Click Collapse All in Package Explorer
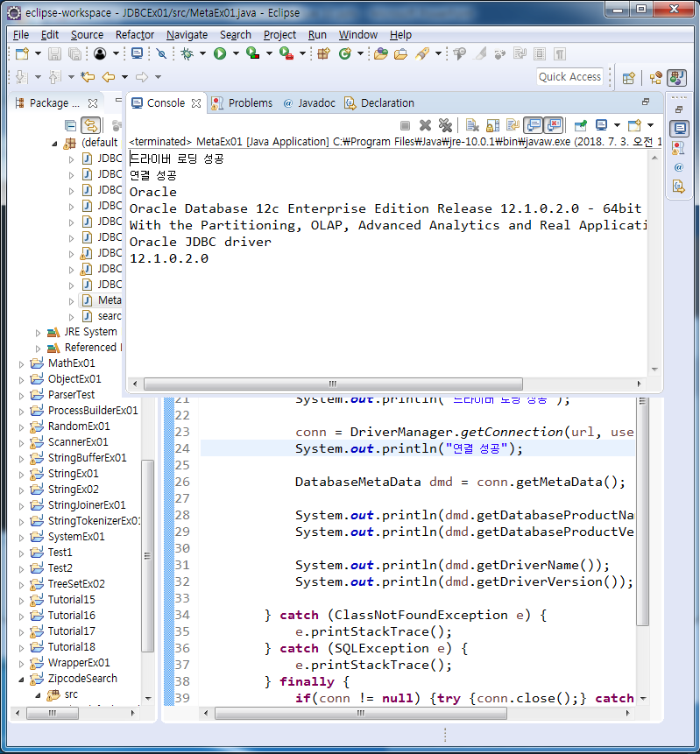The width and height of the screenshot is (700, 754). (x=70, y=126)
